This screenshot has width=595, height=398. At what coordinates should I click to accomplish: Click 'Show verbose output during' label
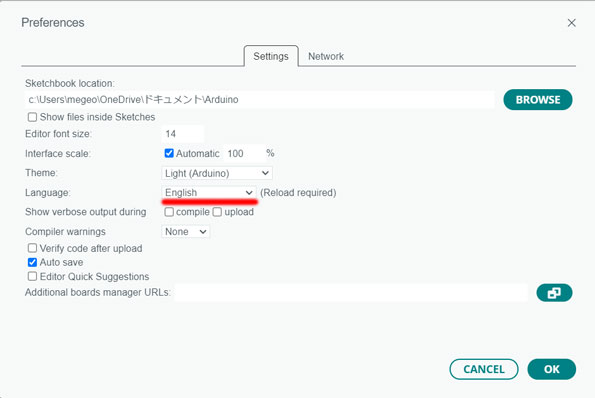[x=86, y=212]
